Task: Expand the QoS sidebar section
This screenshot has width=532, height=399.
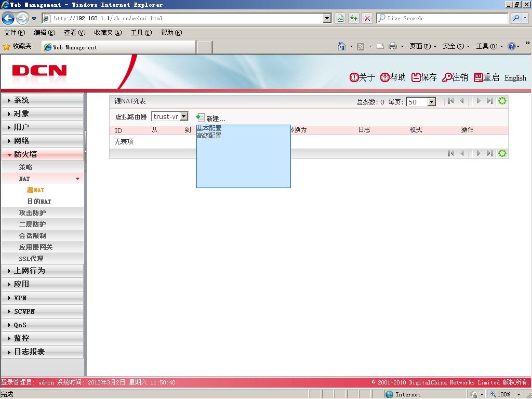Action: coord(43,325)
